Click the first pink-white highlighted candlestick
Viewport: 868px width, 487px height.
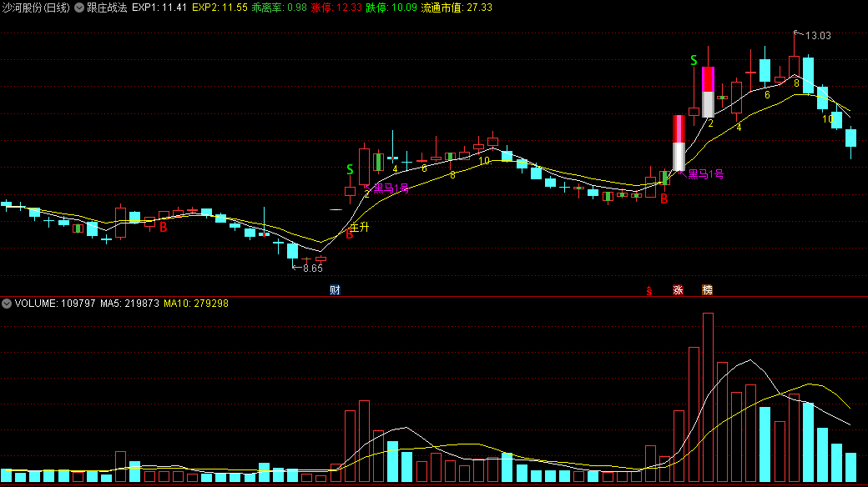pos(679,143)
